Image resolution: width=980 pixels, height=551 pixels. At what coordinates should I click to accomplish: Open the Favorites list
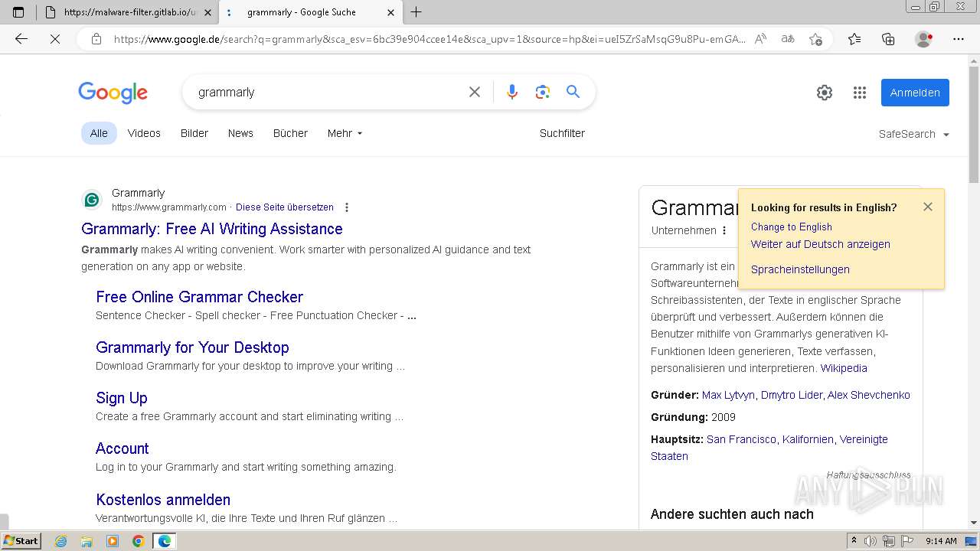[x=854, y=39]
